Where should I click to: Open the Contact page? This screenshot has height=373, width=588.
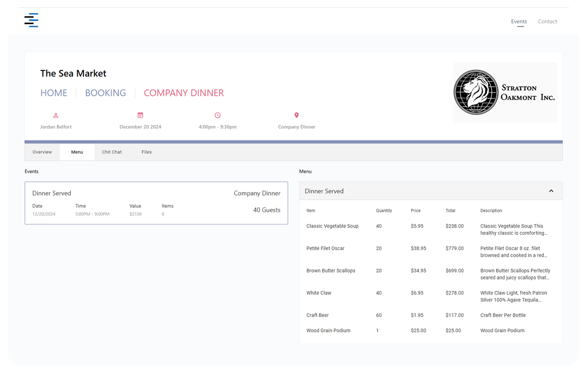(547, 21)
